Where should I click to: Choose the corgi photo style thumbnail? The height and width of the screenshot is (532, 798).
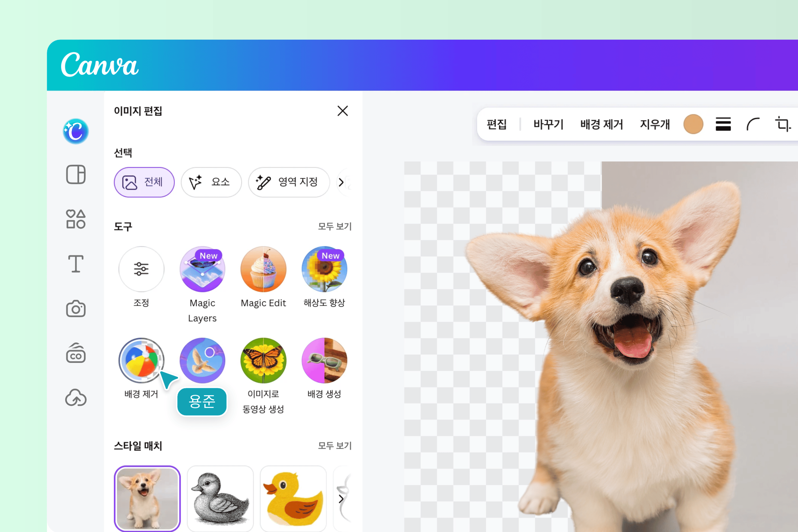pos(147,499)
